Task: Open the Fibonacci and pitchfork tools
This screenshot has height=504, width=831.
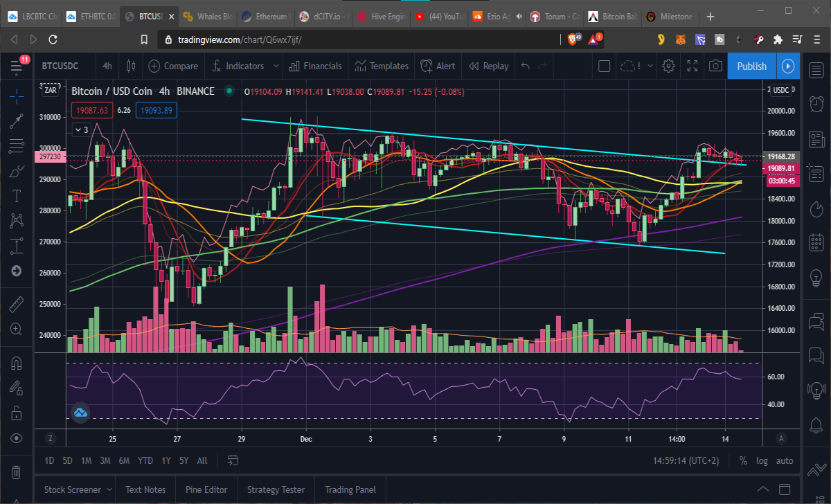Action: 17,146
